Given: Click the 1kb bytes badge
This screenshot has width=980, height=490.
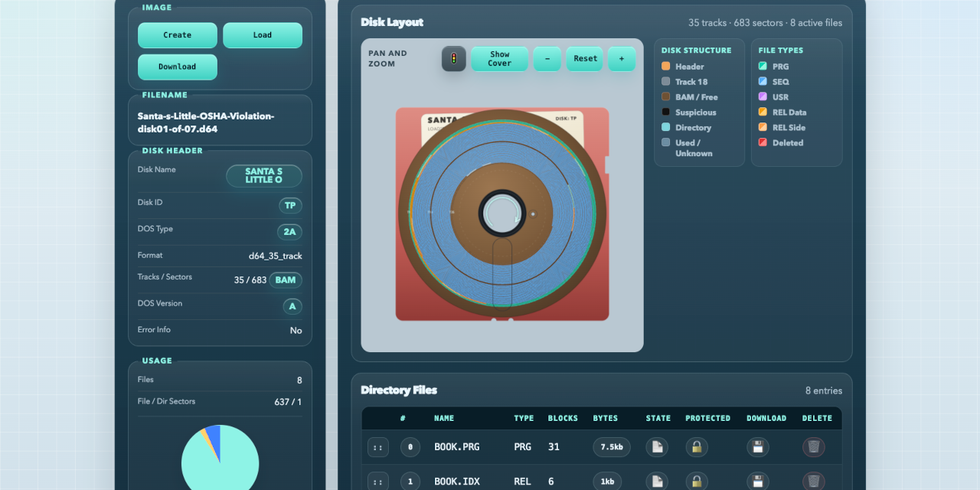Looking at the screenshot, I should [607, 482].
